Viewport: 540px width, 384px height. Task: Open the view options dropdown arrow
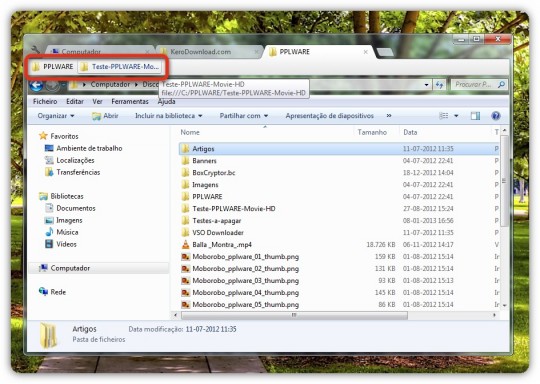coord(456,116)
